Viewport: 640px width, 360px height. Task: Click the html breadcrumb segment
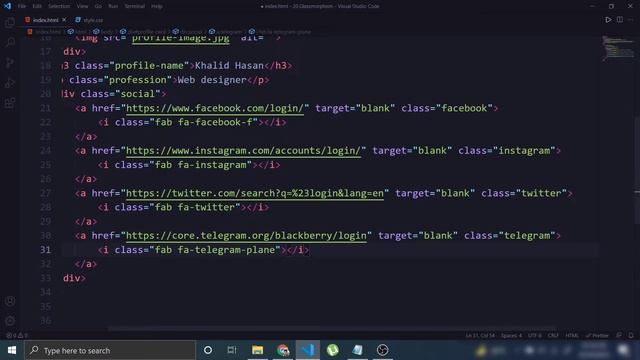click(78, 31)
